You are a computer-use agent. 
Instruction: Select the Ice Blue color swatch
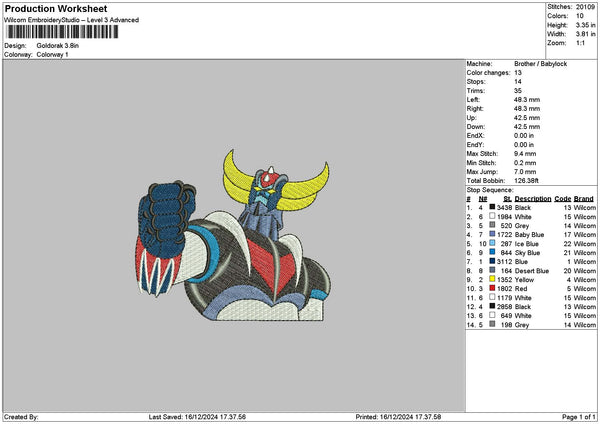click(492, 243)
